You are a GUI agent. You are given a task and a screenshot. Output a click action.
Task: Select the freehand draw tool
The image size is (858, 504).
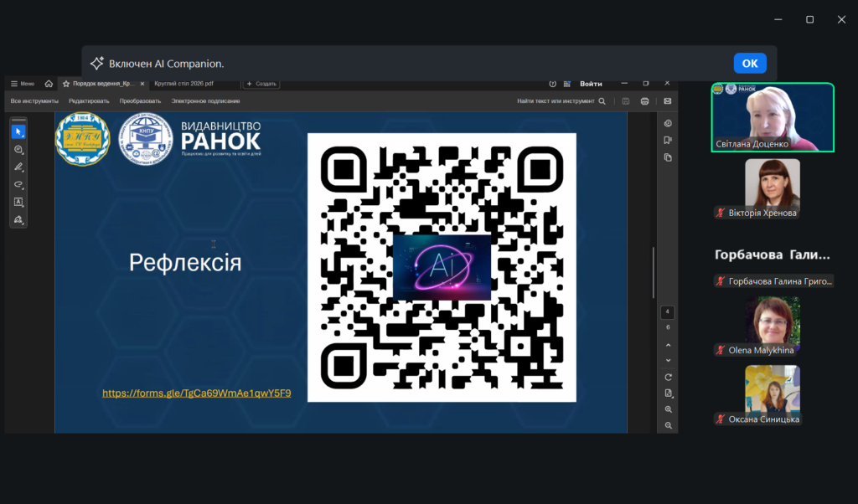(x=18, y=184)
